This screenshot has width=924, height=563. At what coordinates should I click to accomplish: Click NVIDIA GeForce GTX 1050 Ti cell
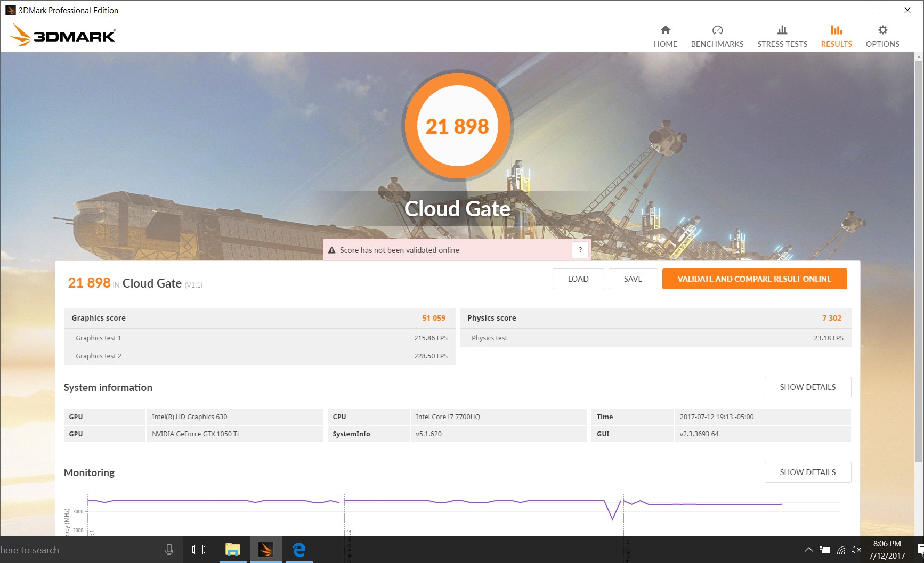click(234, 434)
